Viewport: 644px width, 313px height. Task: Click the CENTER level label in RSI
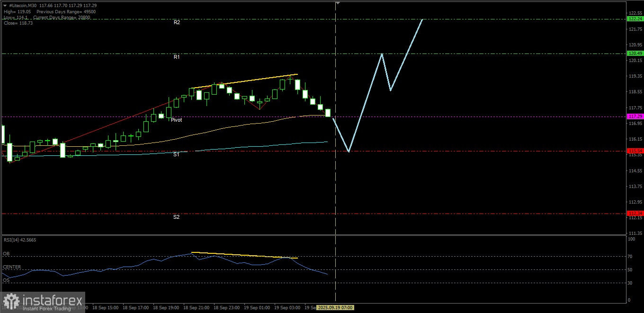point(11,267)
